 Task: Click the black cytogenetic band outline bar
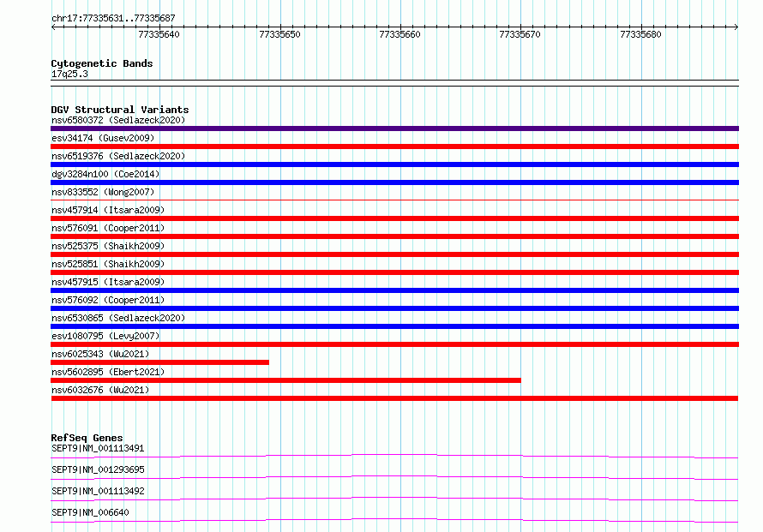pos(394,83)
